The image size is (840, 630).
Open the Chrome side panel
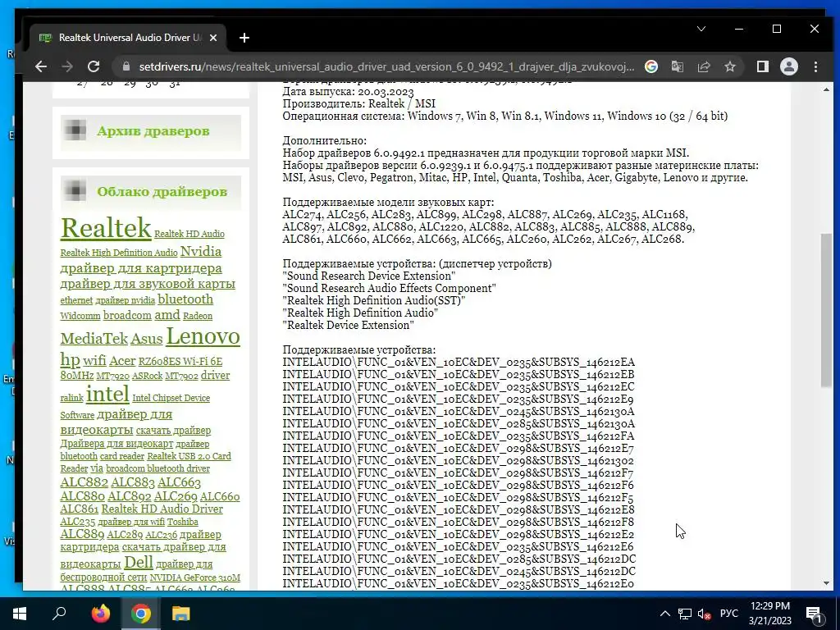762,66
